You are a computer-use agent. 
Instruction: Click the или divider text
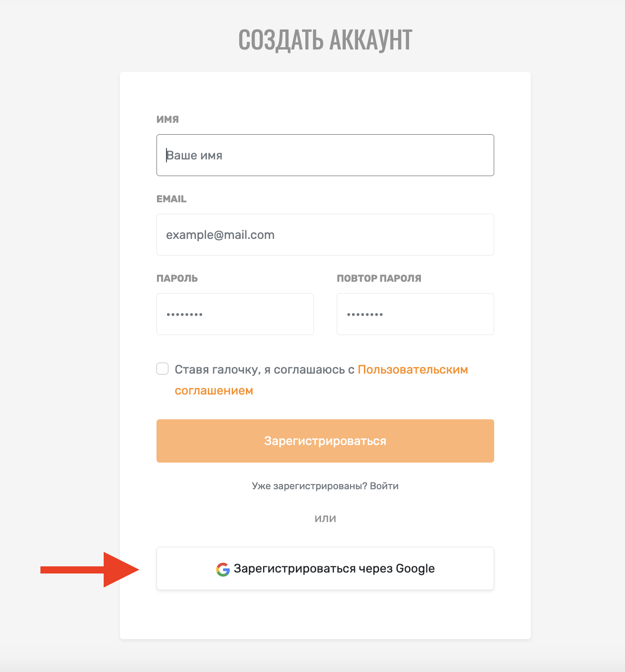325,519
